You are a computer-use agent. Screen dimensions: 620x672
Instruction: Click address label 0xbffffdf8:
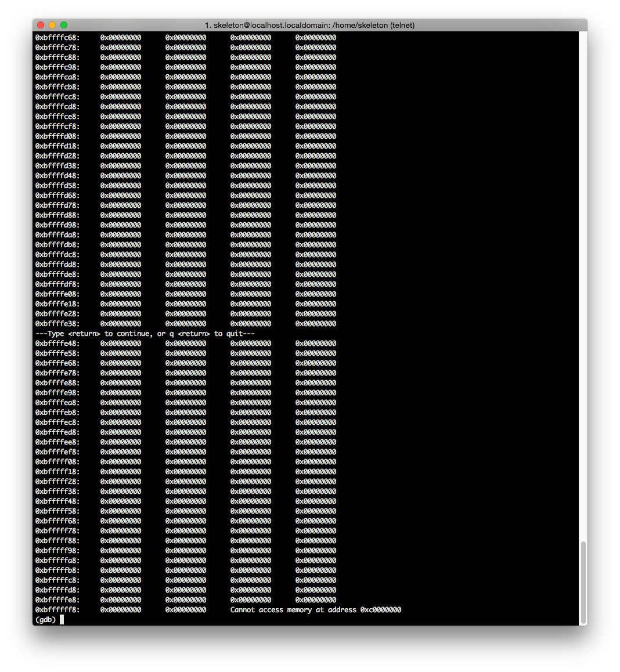[x=57, y=284]
